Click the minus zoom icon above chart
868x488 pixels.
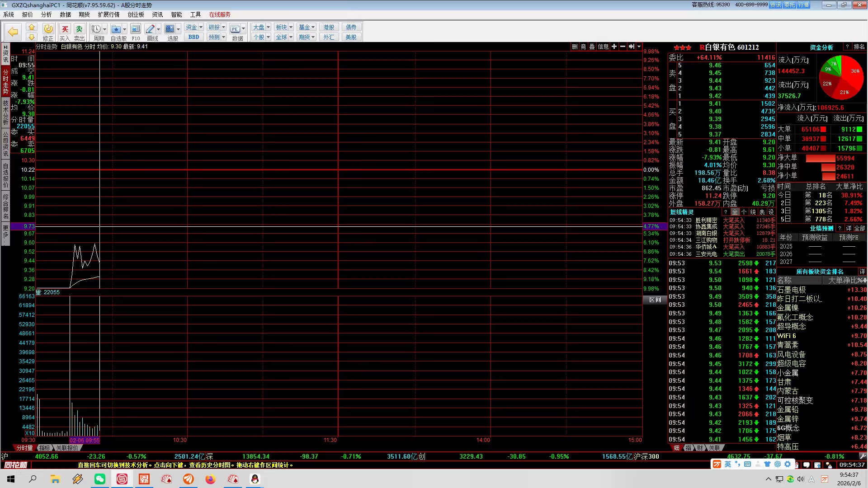pyautogui.click(x=623, y=47)
